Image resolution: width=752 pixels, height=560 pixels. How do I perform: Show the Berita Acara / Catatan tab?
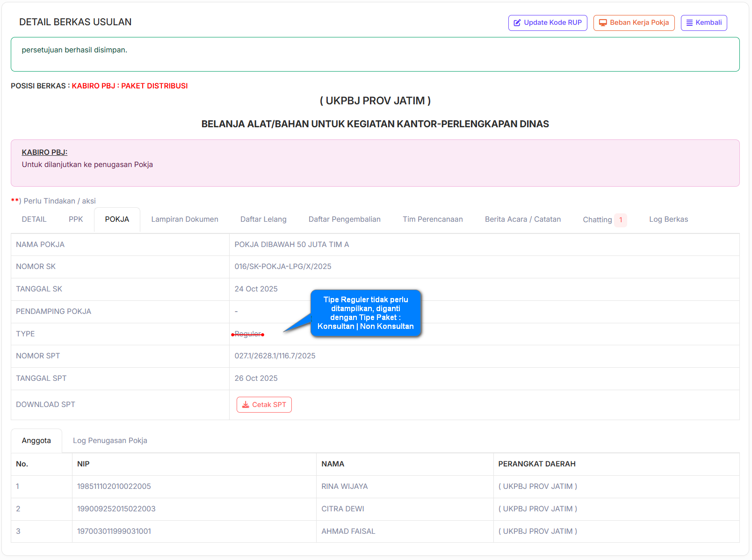click(522, 219)
